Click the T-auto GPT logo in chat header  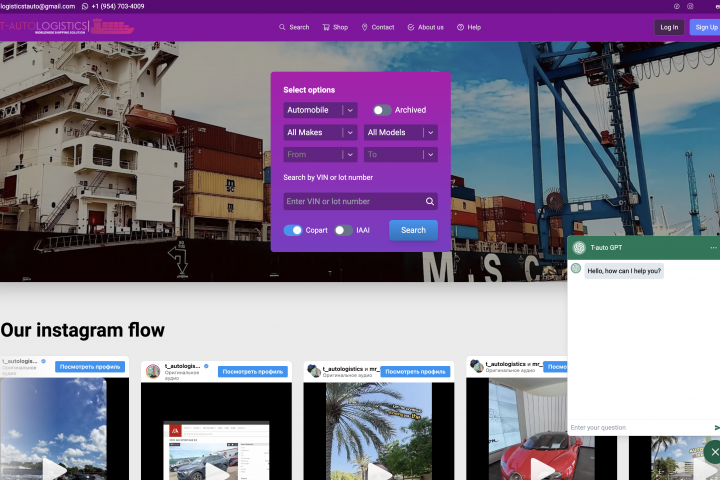pyautogui.click(x=579, y=248)
